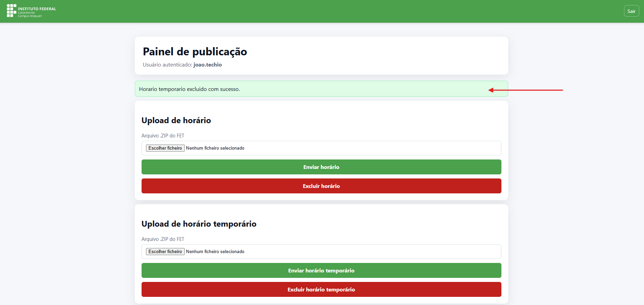Choose a file for regular horário upload
Viewport: 644px width, 305px height.
(165, 148)
